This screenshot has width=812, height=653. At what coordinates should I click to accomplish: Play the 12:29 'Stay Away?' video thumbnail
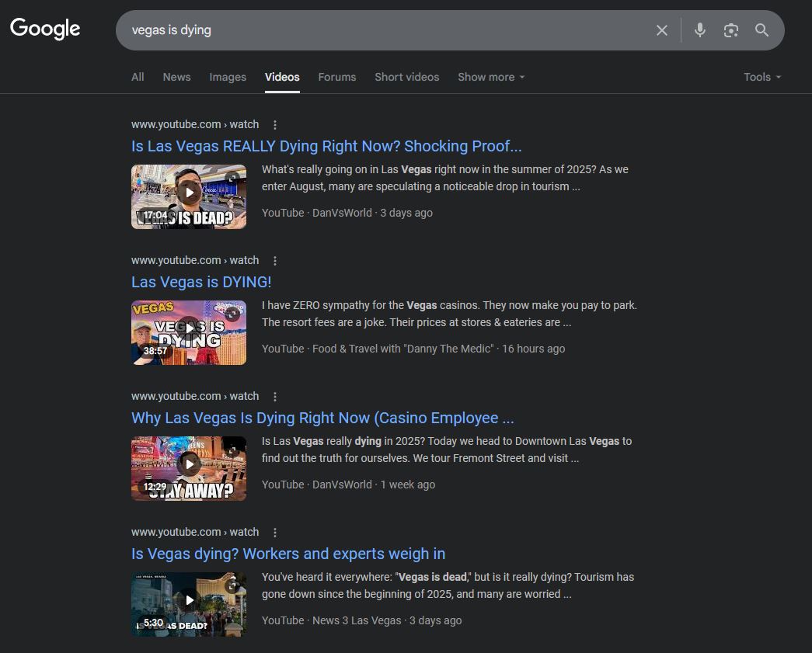pos(189,468)
